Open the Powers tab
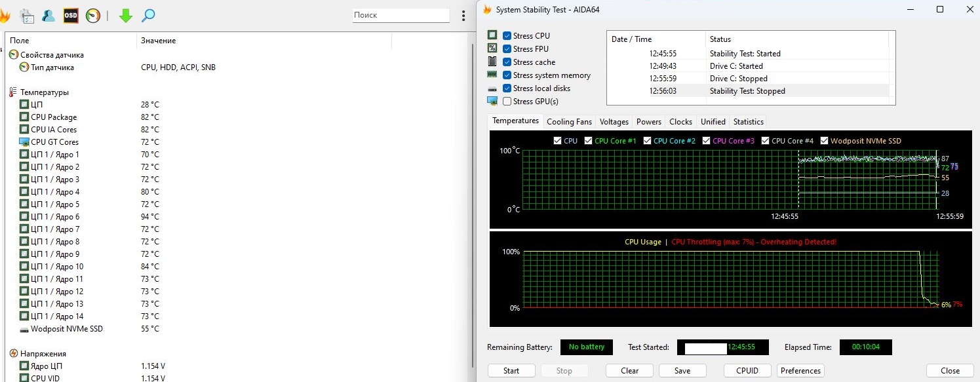Image resolution: width=980 pixels, height=382 pixels. pos(649,122)
